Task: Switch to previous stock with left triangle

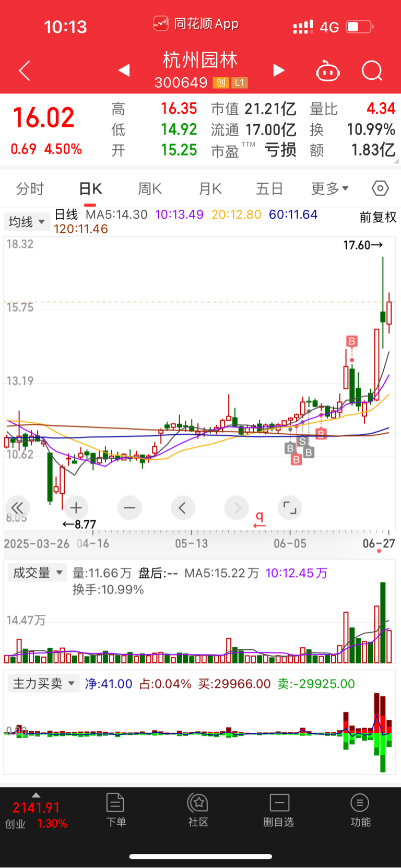Action: (x=124, y=70)
